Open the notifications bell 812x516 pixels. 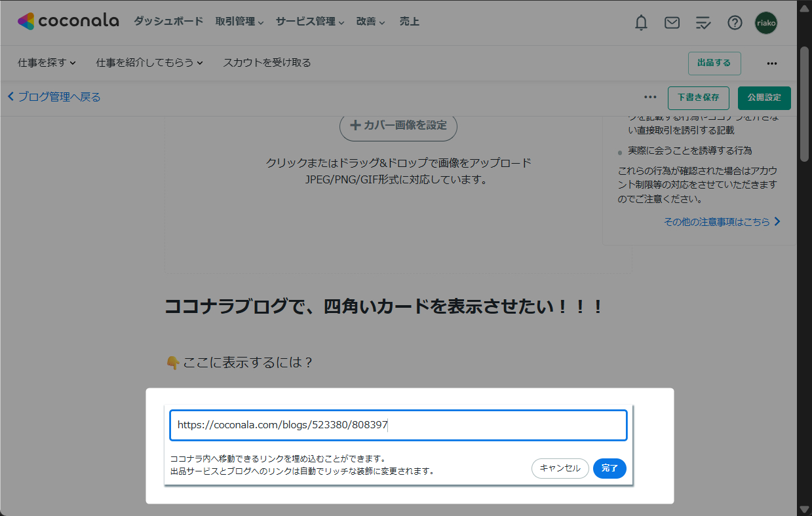coord(641,23)
